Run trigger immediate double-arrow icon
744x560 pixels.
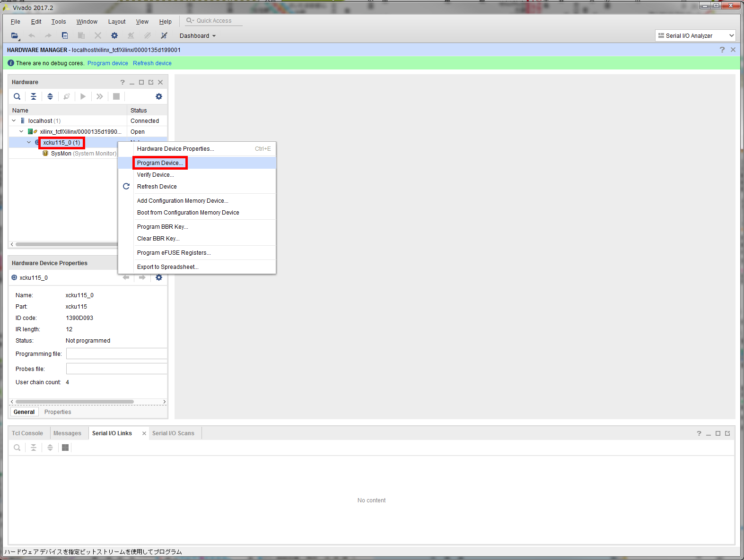100,96
